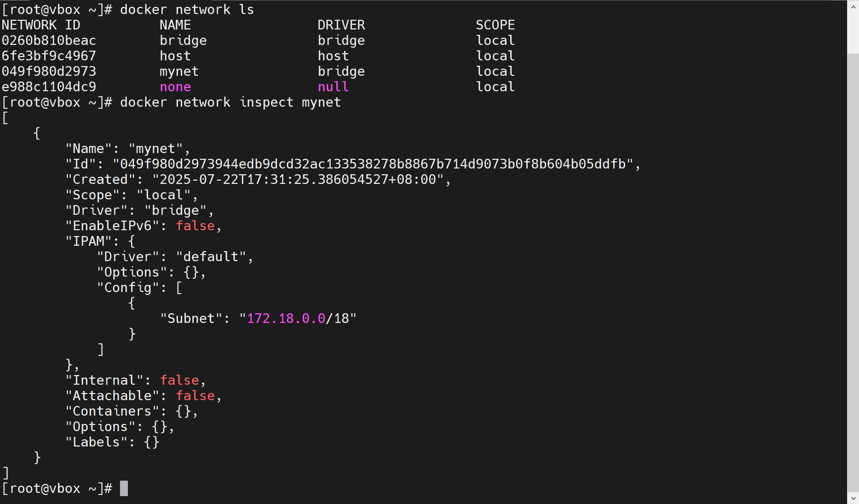Click the red false after Internal

pos(179,380)
